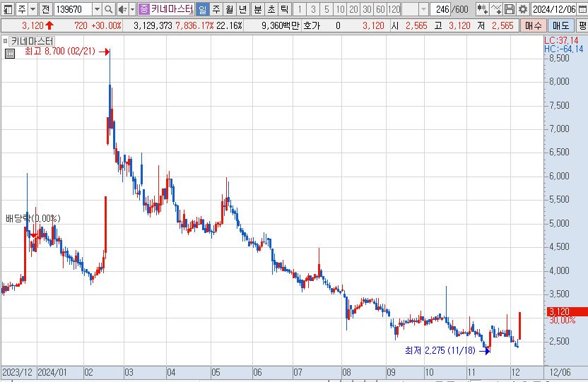
Task: Select the 30 interval button
Action: [x=367, y=9]
